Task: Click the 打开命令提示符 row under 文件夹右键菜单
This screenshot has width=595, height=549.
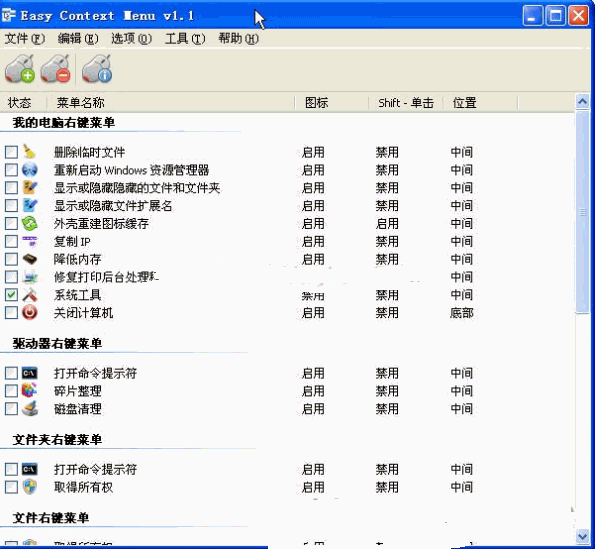Action: 95,469
